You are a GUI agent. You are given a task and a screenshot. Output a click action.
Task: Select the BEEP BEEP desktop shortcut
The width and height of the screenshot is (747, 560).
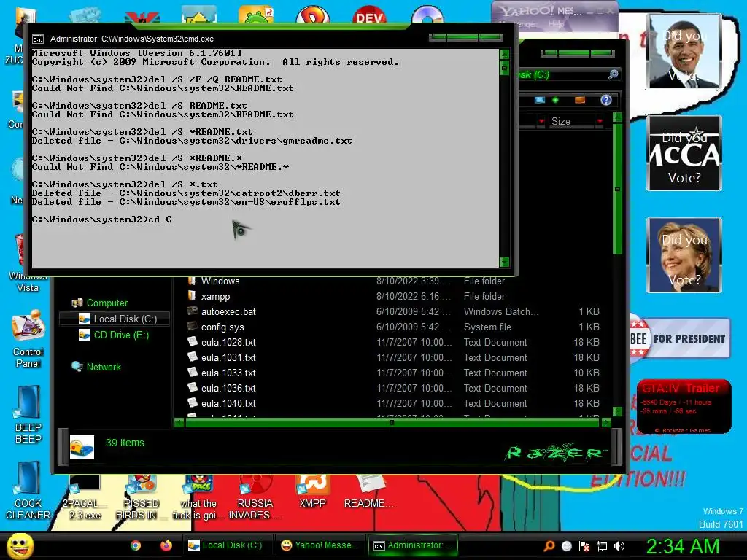28,414
